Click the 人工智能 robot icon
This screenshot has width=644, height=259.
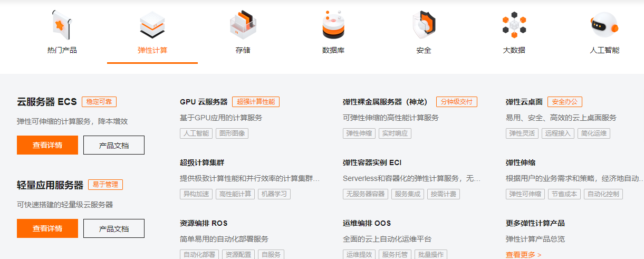point(604,24)
